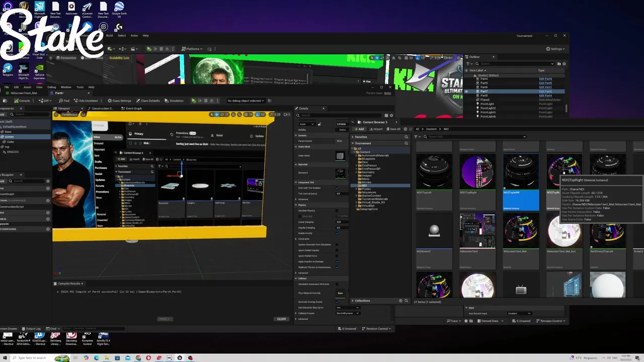The width and height of the screenshot is (644, 362).
Task: Add a folder in the Outliner
Action: point(559,64)
